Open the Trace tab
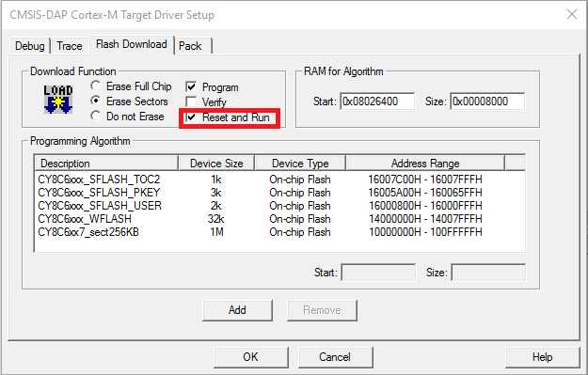Screen dimensions: 588x375 [x=70, y=46]
